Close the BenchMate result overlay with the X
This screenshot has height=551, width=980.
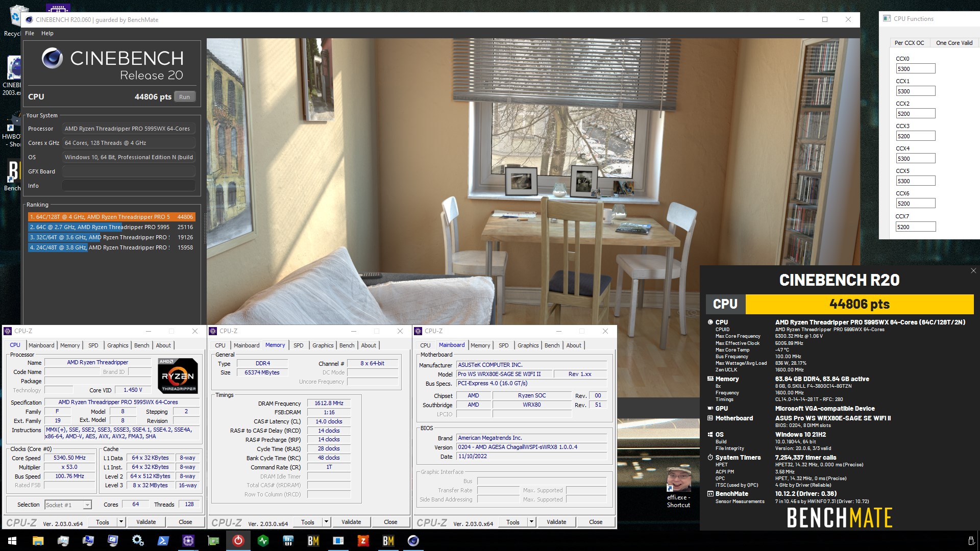[973, 271]
